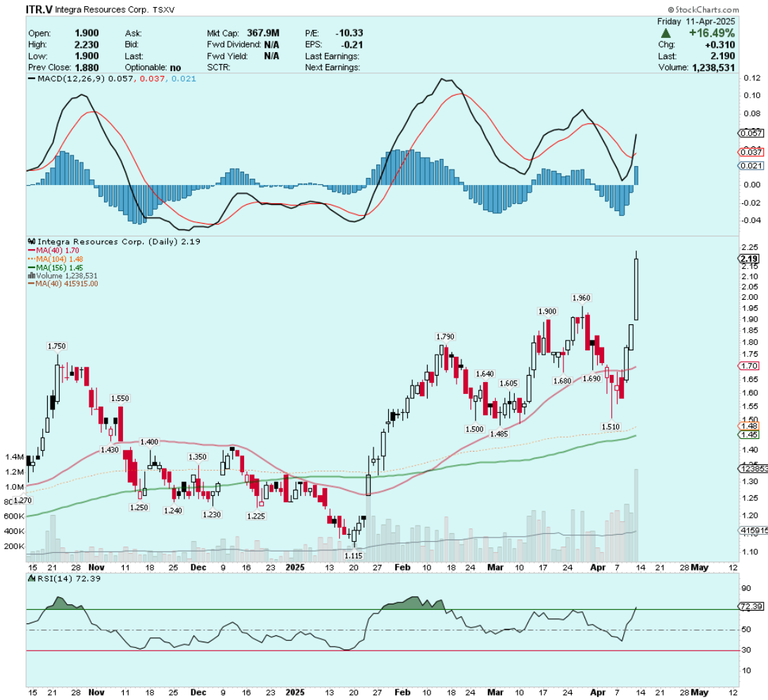Click the dotted orange MA(104) legend swatch
This screenshot has width=768, height=700.
(32, 259)
